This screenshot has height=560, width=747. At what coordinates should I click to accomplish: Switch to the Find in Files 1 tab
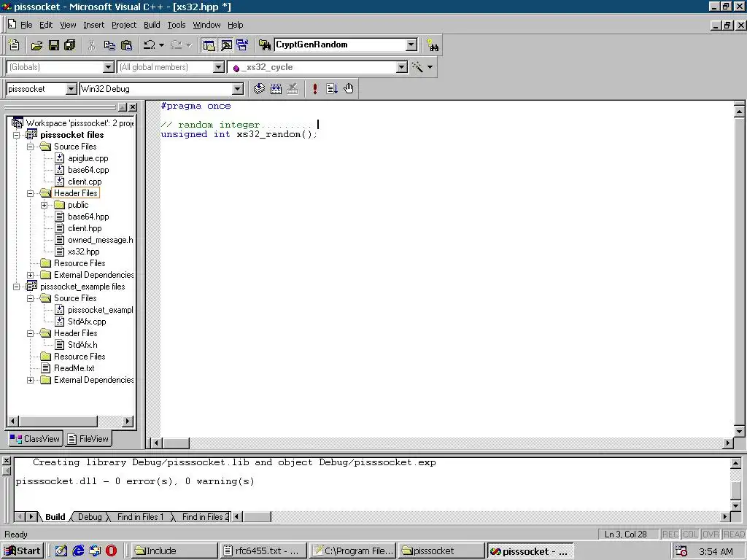point(140,517)
